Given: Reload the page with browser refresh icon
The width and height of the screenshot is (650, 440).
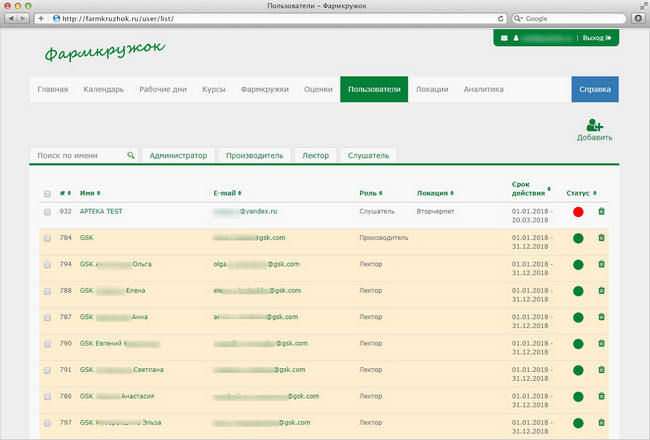Looking at the screenshot, I should point(500,19).
